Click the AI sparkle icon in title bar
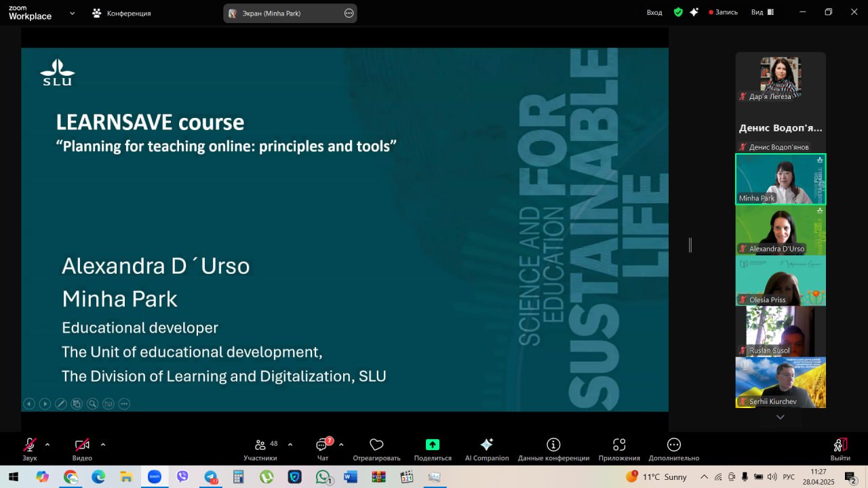 (x=694, y=12)
